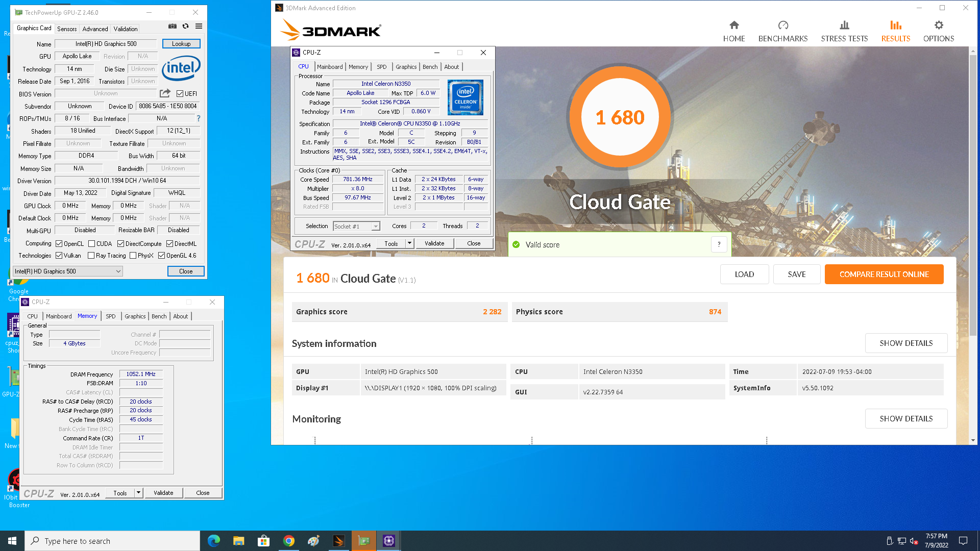
Task: Open the Socket #1 selection dropdown
Action: [x=356, y=227]
